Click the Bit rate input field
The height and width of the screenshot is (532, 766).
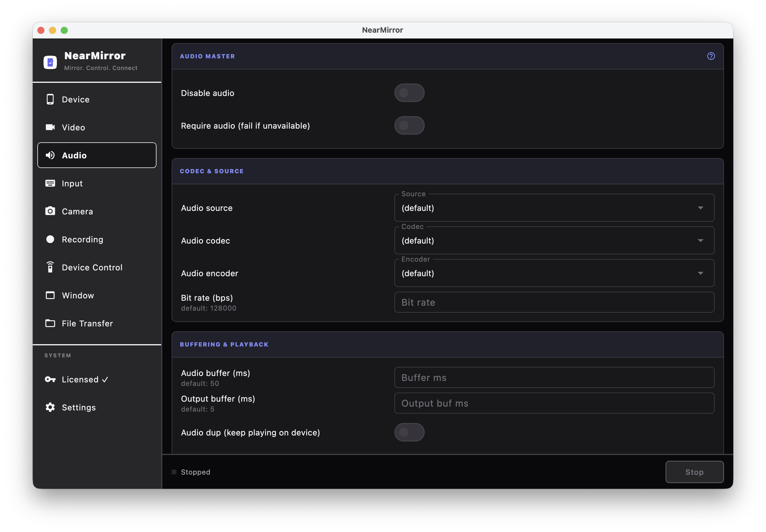point(554,302)
